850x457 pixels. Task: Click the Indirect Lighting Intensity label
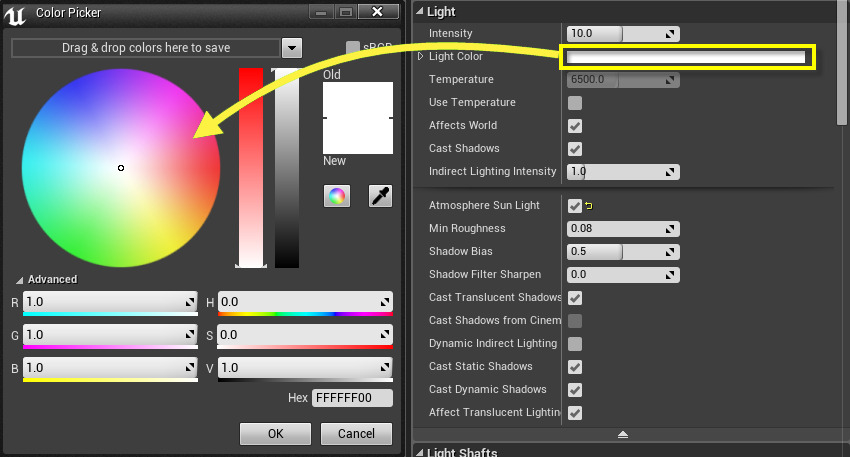[x=492, y=171]
